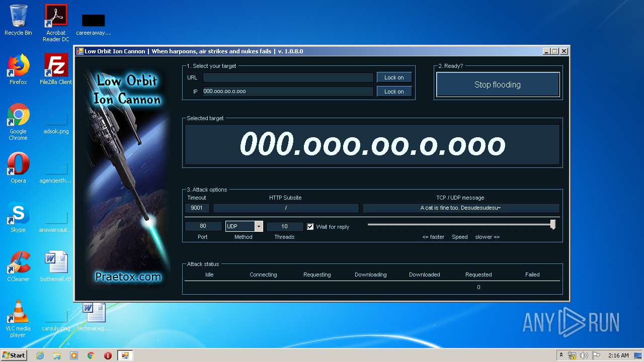Launch Skype from the desktop
Viewport: 644px width, 362px height.
(18, 217)
